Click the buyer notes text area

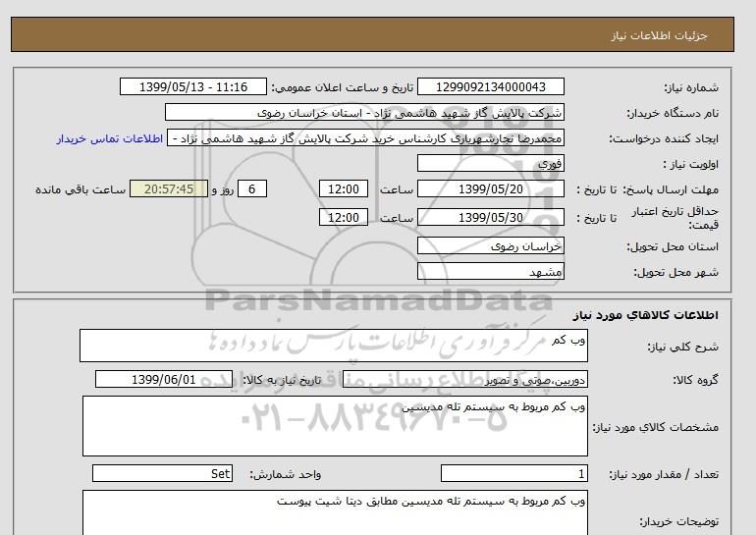[x=335, y=512]
